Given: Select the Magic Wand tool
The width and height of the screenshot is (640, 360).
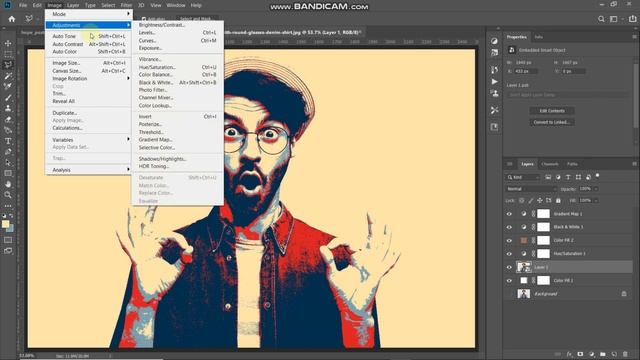Looking at the screenshot, I should [8, 76].
